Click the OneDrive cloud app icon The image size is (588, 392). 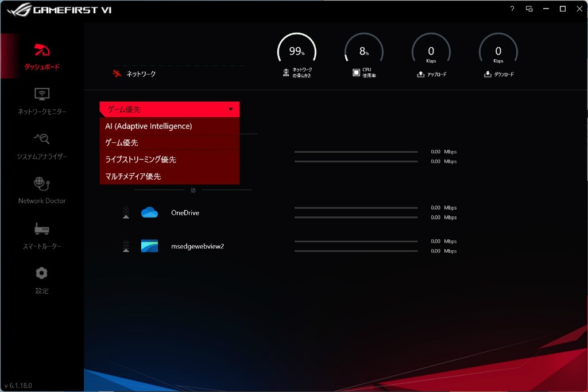point(149,213)
